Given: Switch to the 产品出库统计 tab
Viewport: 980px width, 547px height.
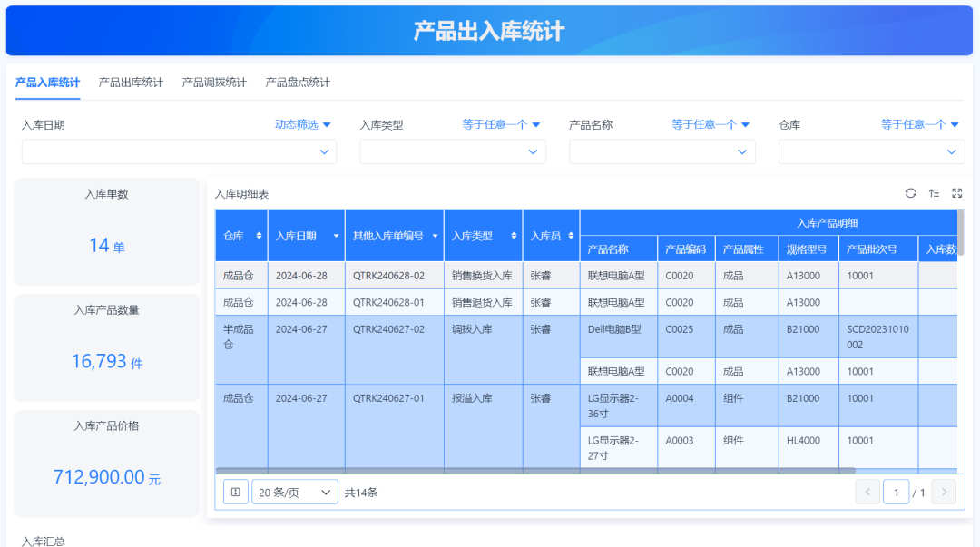Looking at the screenshot, I should [x=131, y=83].
